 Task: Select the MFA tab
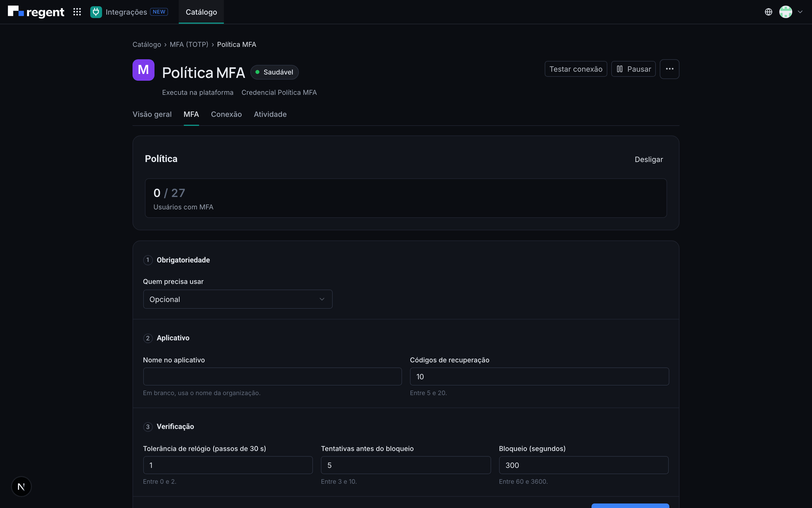click(x=191, y=114)
